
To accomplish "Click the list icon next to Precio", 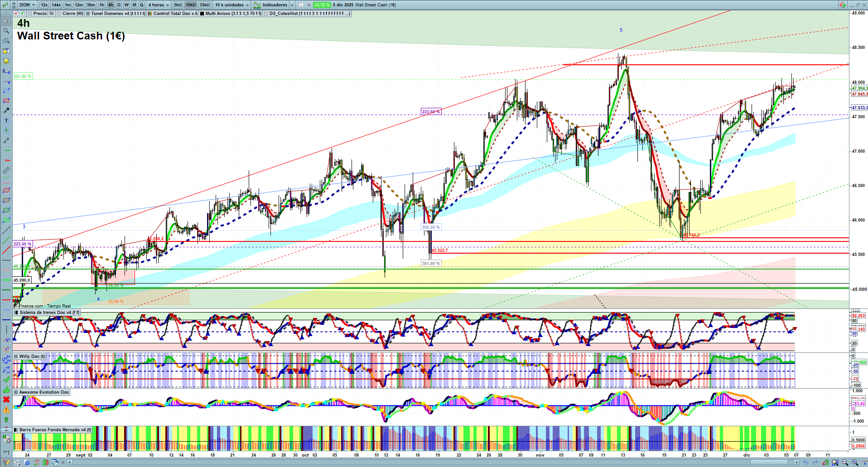I will pos(52,14).
